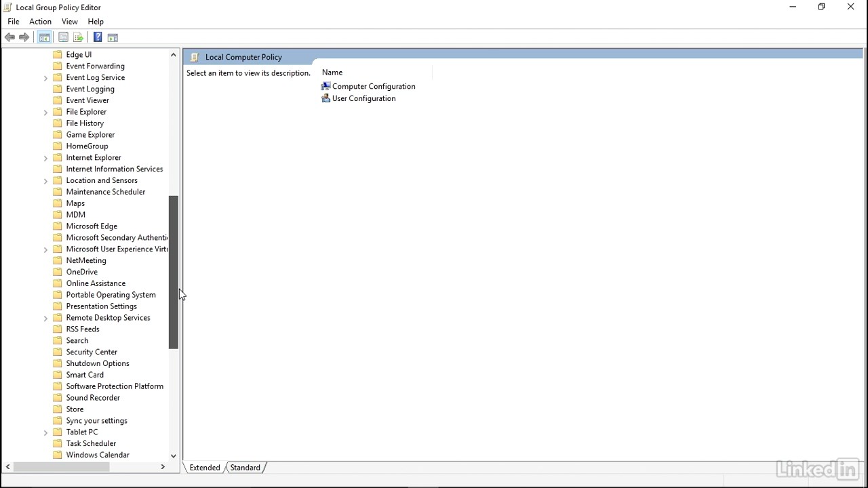This screenshot has width=868, height=488.
Task: Select the Internet Information Services tree item
Action: tap(115, 169)
